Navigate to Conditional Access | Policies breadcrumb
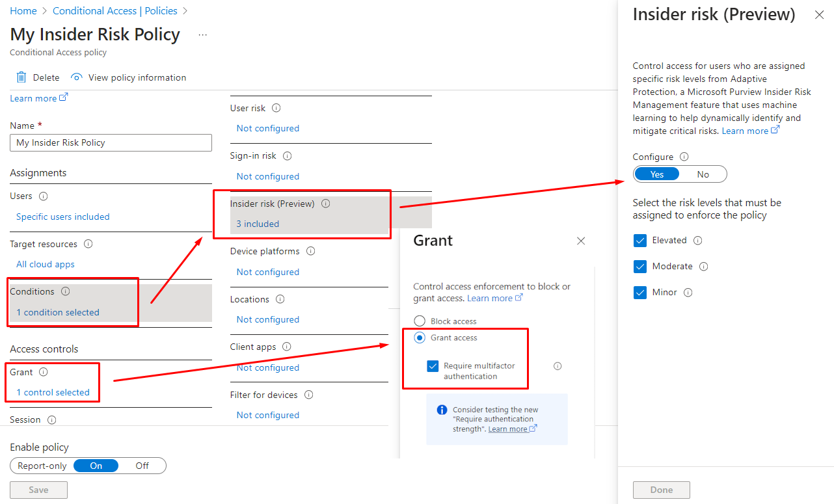The height and width of the screenshot is (504, 834). pyautogui.click(x=115, y=11)
